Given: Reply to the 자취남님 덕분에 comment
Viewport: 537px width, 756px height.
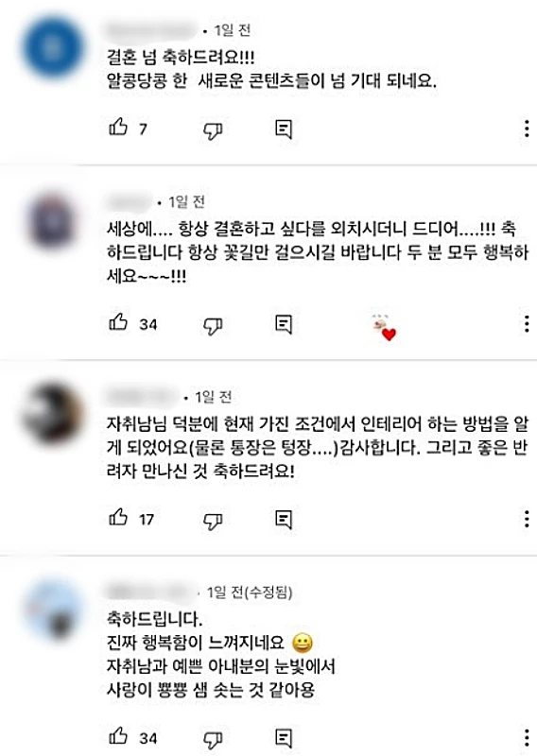Looking at the screenshot, I should click(284, 519).
